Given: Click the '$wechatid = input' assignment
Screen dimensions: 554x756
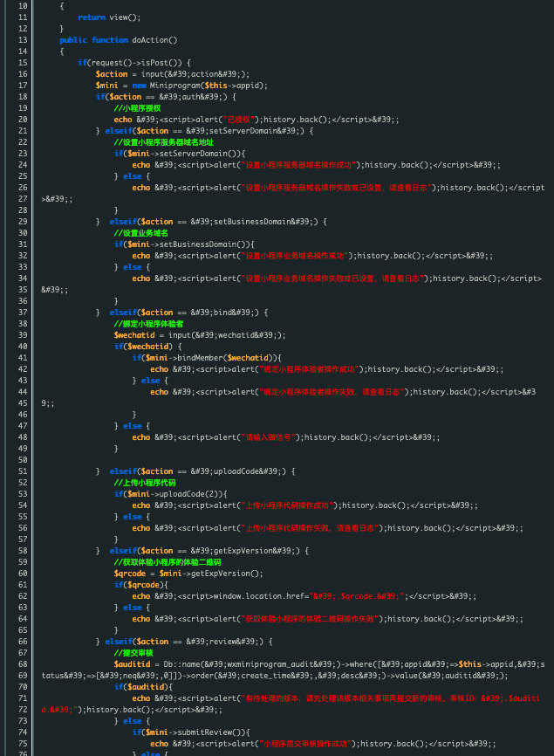Looking at the screenshot, I should click(200, 335).
